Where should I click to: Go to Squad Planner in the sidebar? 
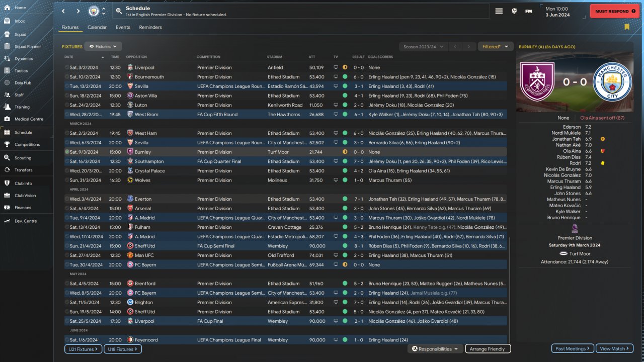coord(28,47)
